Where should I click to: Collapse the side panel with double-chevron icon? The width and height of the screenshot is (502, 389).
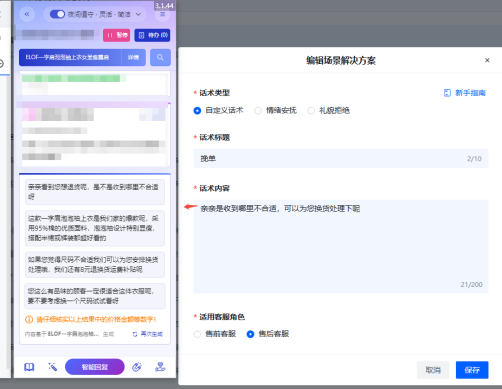pos(27,14)
